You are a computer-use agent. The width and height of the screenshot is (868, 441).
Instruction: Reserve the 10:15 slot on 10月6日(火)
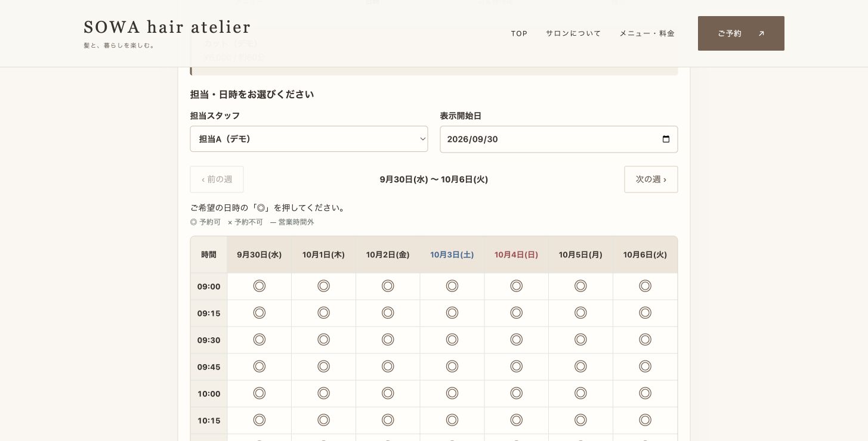tap(645, 420)
